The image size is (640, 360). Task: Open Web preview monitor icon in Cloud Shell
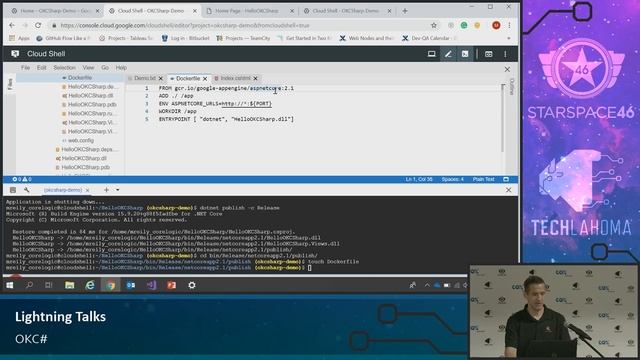click(431, 54)
